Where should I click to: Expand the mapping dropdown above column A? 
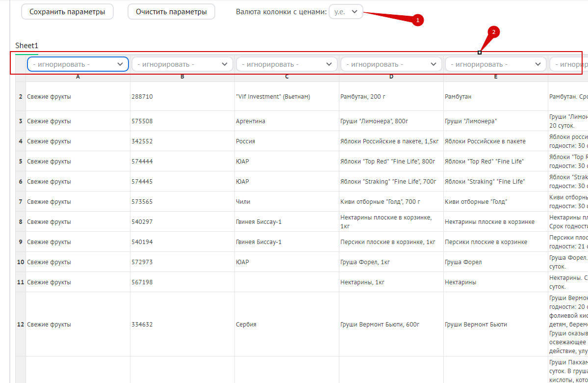coord(78,64)
